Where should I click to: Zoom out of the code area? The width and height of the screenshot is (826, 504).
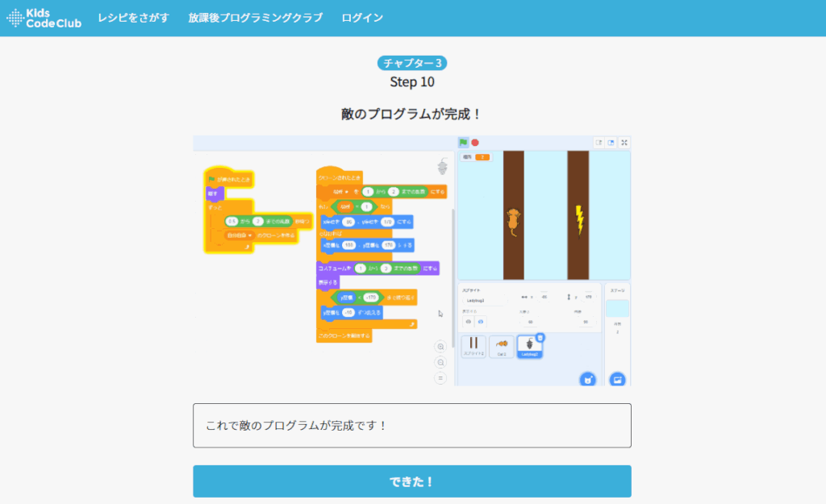tap(440, 360)
